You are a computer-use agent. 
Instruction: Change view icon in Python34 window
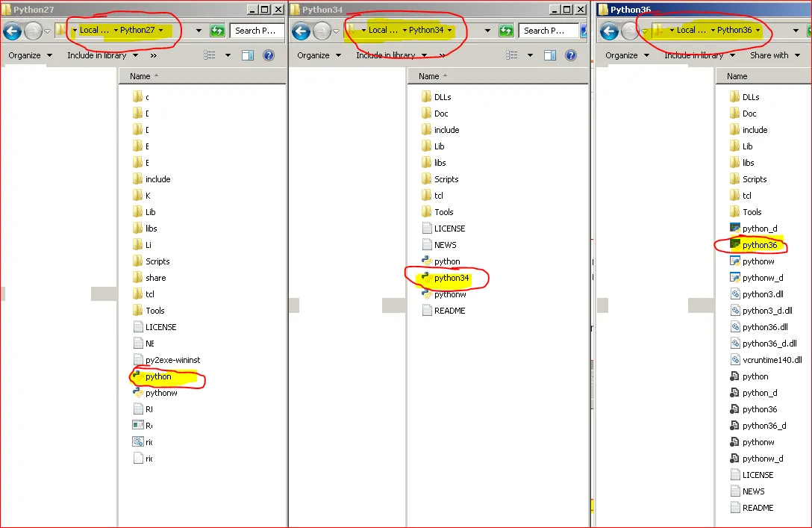[512, 55]
